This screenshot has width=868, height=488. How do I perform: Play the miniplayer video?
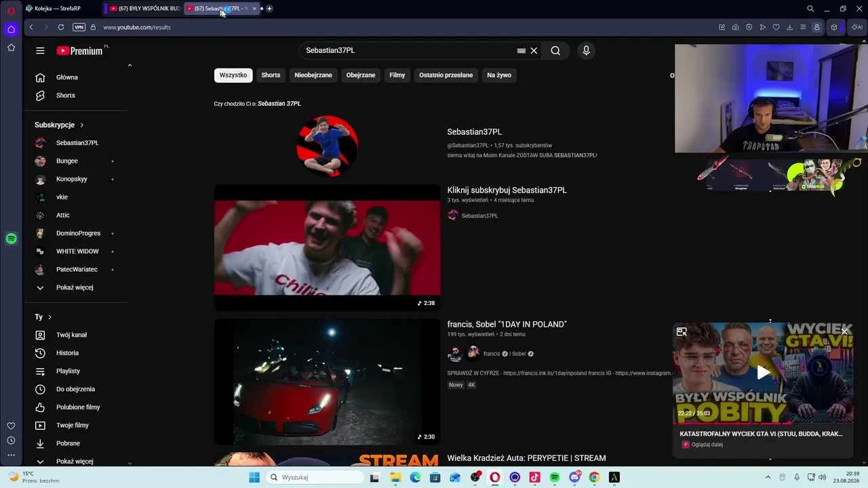[x=764, y=372]
